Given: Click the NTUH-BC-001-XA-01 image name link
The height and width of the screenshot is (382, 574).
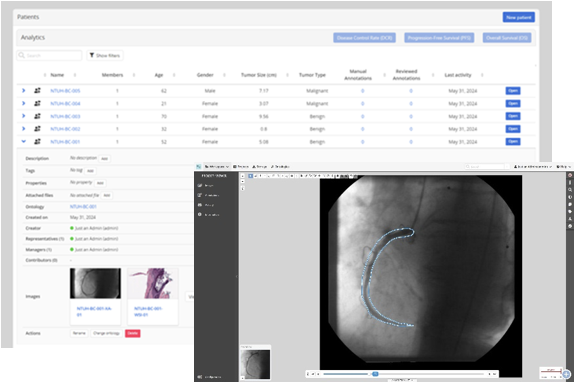Looking at the screenshot, I should click(x=94, y=311).
